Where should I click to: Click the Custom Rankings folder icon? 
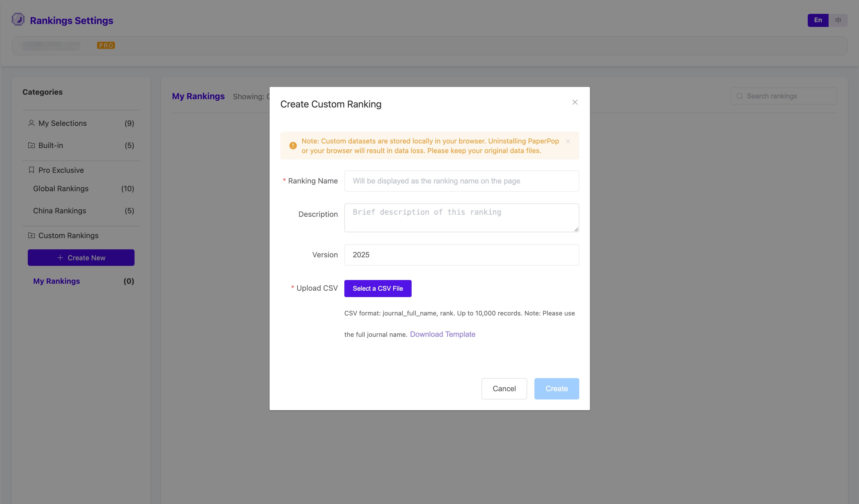[x=31, y=235]
